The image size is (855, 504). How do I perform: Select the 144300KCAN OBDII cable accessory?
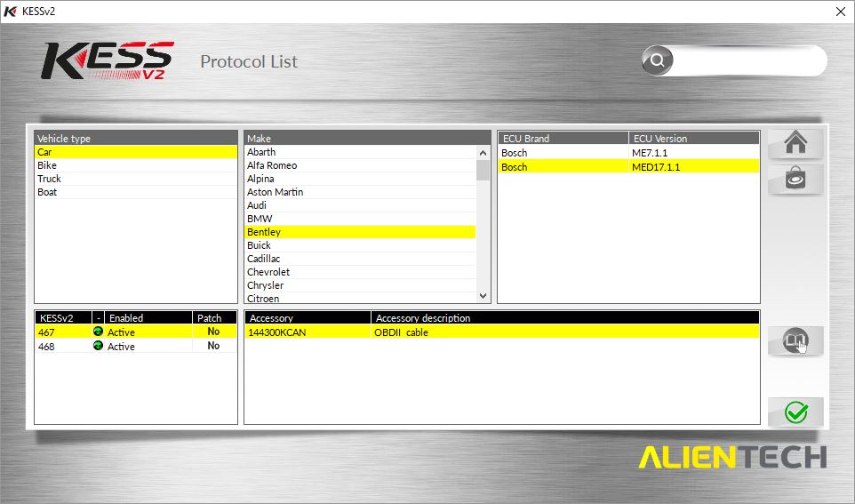click(x=501, y=332)
